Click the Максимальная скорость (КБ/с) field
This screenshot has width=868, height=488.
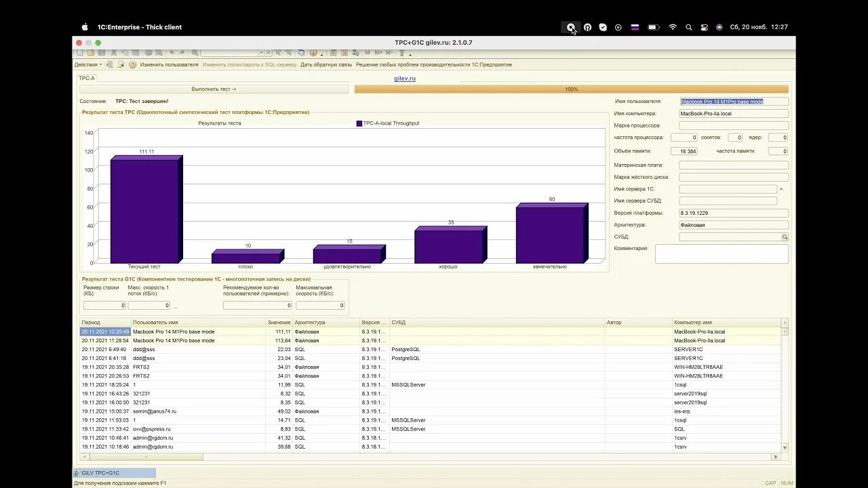pos(320,306)
